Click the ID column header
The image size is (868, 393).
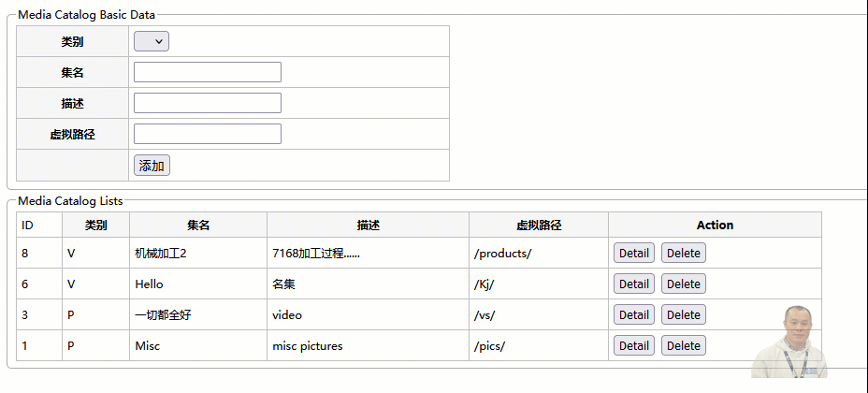[x=28, y=226]
